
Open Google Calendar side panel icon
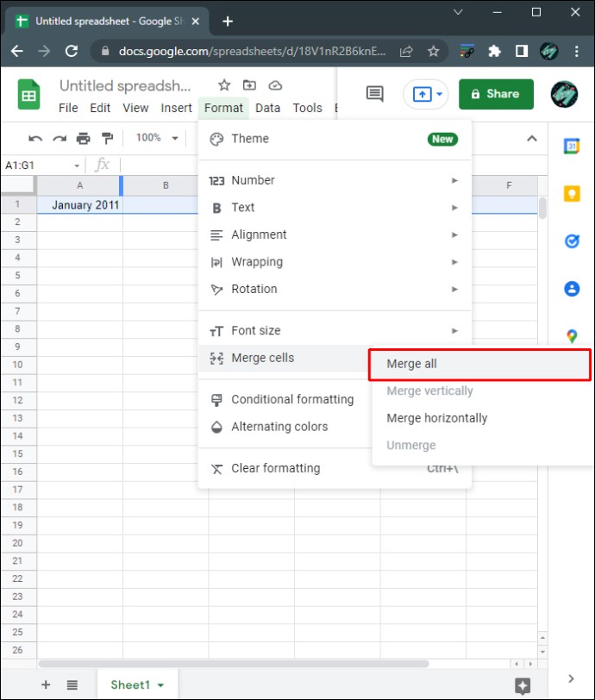pyautogui.click(x=571, y=146)
